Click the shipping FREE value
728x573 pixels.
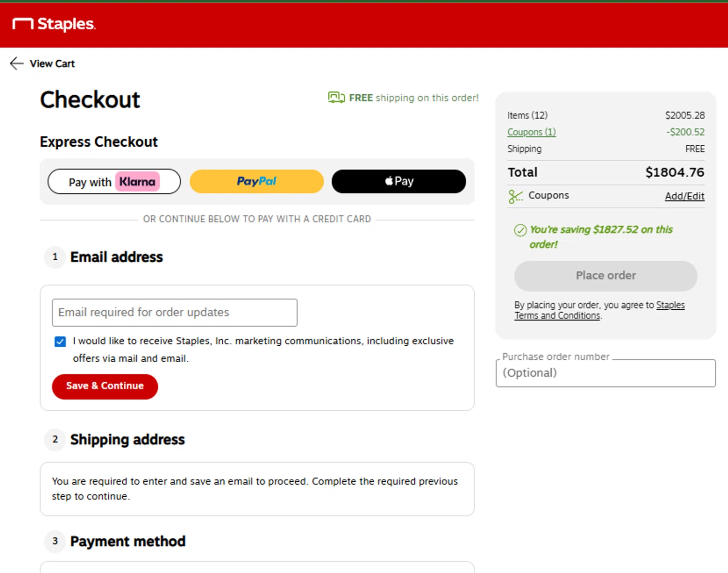click(x=695, y=149)
